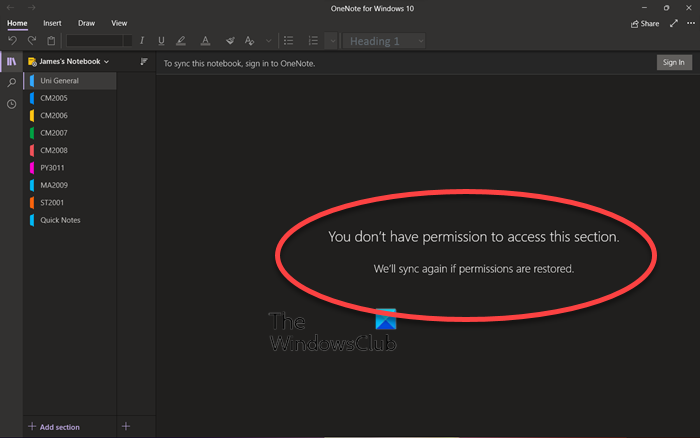
Task: Sign in to OneNote
Action: 674,63
